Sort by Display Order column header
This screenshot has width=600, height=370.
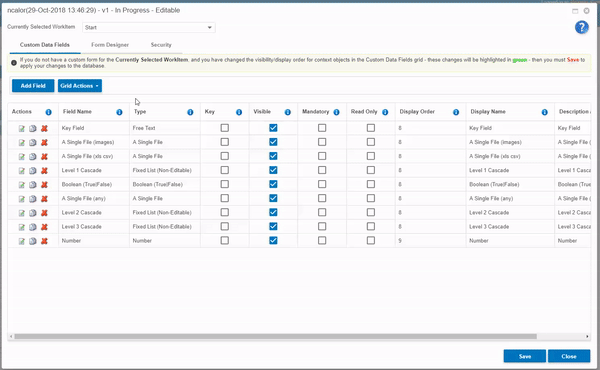pyautogui.click(x=417, y=112)
